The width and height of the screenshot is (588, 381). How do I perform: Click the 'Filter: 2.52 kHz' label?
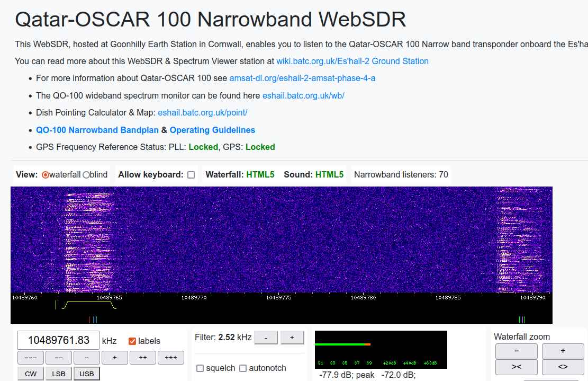point(223,337)
